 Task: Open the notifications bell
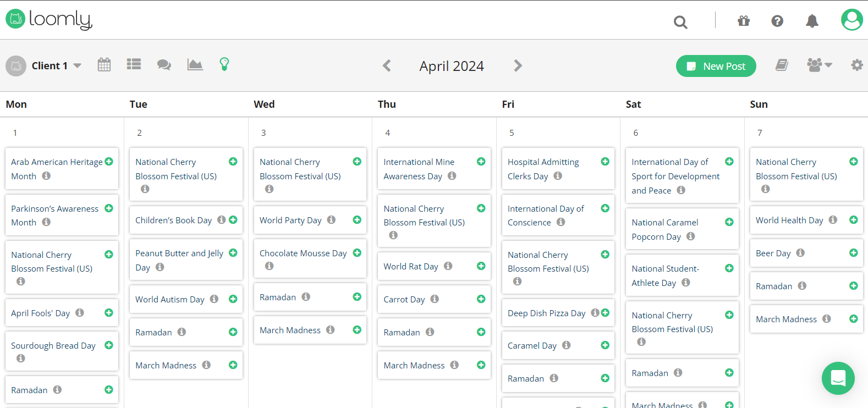point(812,21)
